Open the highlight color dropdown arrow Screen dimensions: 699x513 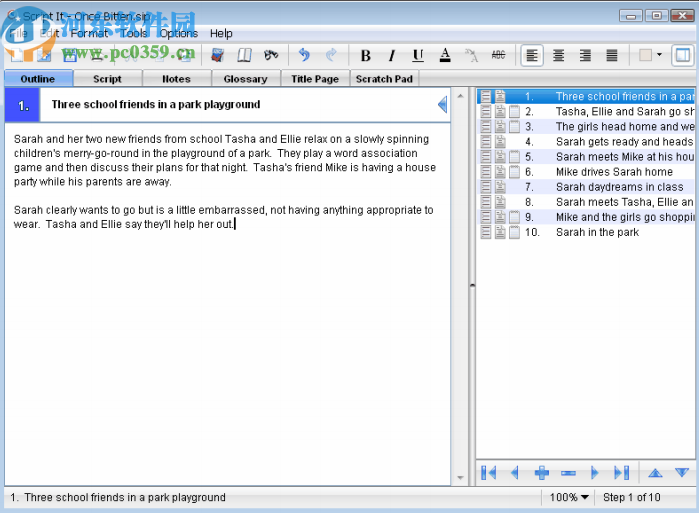[x=659, y=55]
